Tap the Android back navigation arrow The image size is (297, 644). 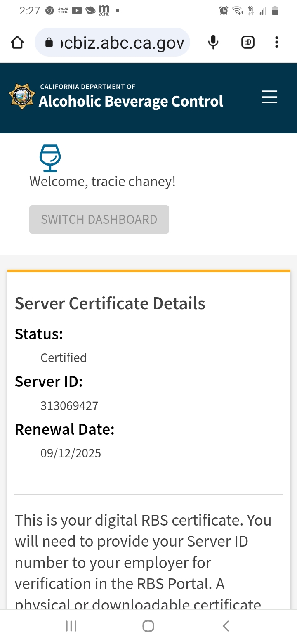coord(226,626)
